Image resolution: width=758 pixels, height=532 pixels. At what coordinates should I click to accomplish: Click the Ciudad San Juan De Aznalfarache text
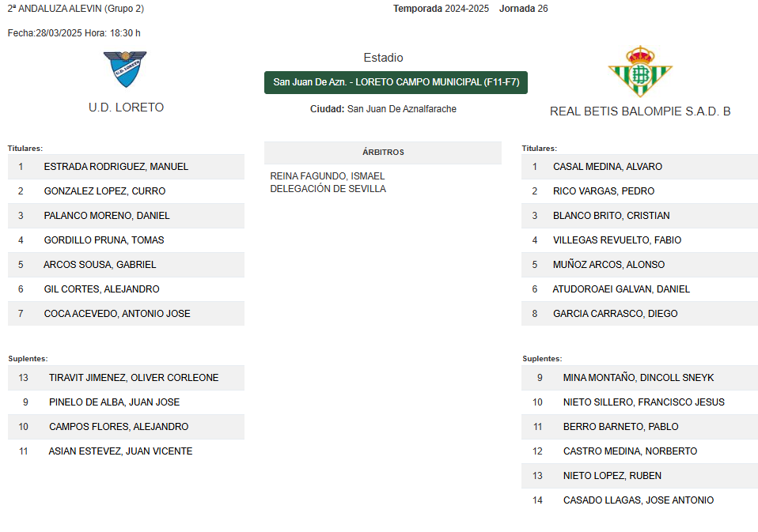tap(383, 109)
